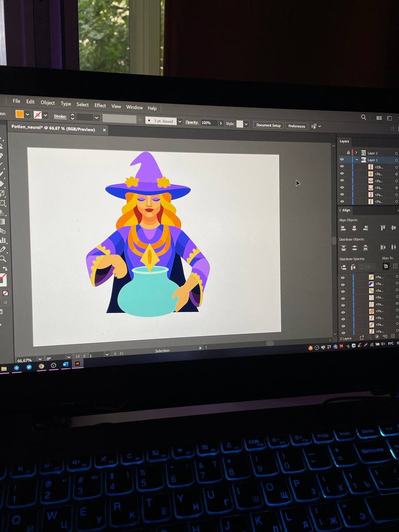Open Chrome from the taskbar
399x532 pixels.
(x=41, y=366)
